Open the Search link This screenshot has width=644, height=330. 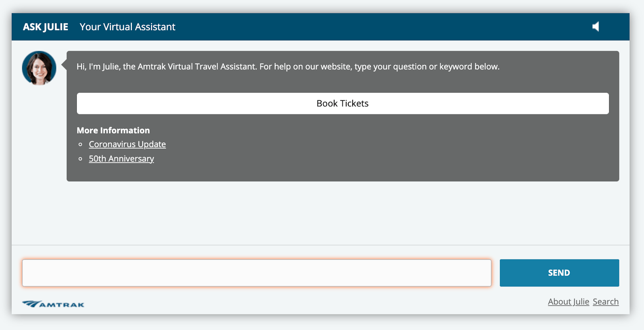[x=606, y=301]
